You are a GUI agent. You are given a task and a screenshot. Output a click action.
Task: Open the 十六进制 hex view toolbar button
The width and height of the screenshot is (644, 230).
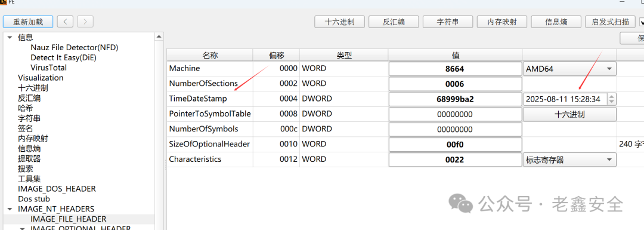[x=339, y=22]
